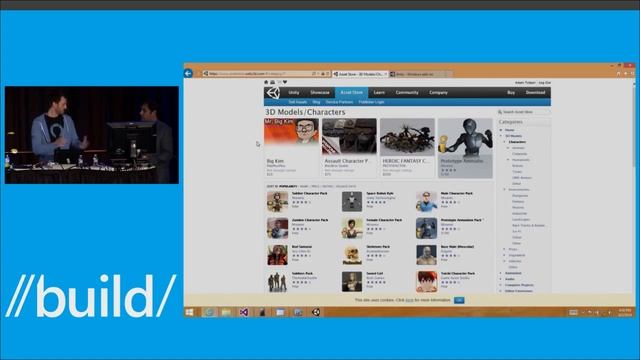Open the Female Character Pack thumbnail
This screenshot has height=360, width=640.
pos(352,228)
